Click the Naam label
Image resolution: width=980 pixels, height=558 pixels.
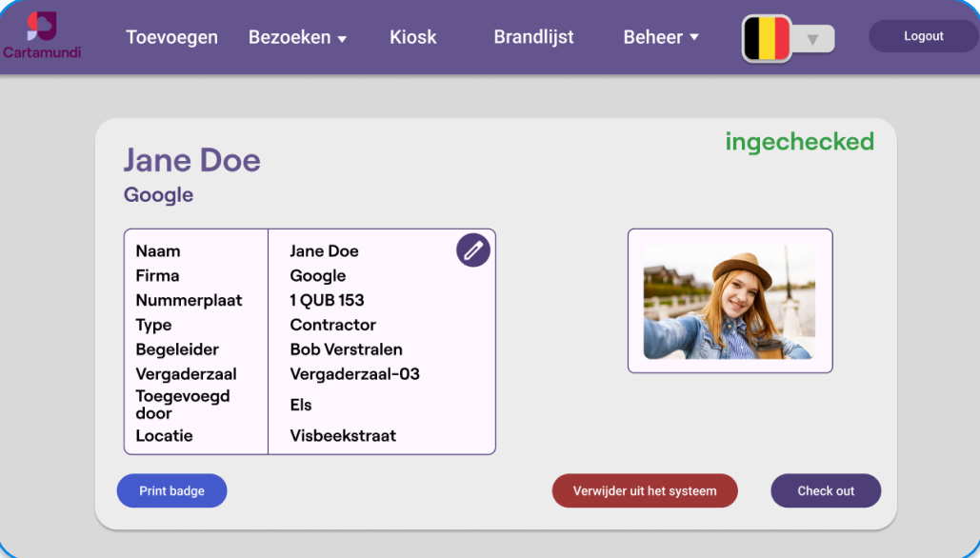coord(157,251)
